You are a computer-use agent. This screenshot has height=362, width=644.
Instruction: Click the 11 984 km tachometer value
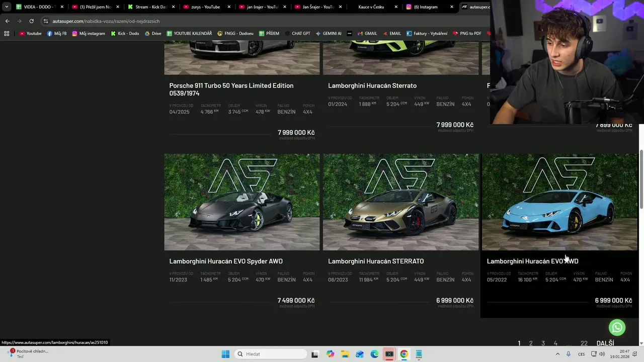click(x=369, y=280)
